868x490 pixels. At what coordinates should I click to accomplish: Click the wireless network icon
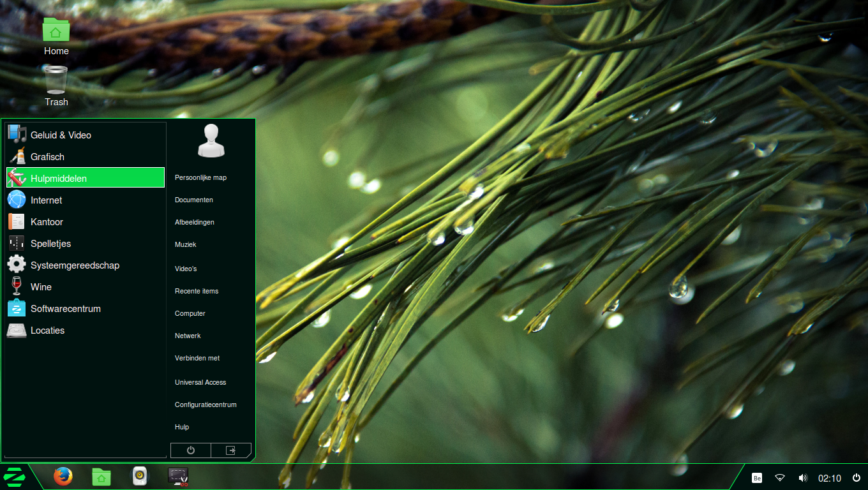click(780, 477)
